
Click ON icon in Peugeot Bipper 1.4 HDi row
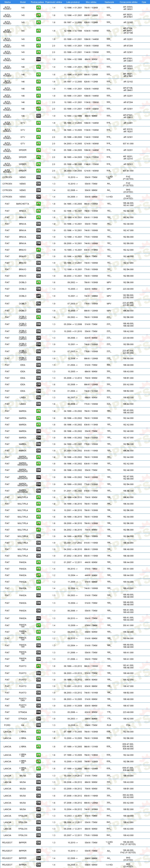click(x=39, y=865)
